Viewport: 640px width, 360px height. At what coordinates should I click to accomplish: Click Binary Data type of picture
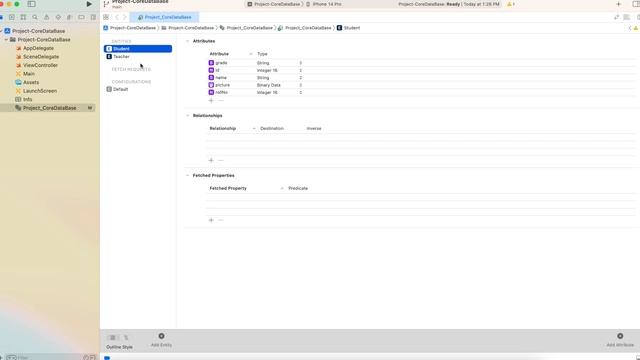click(x=269, y=85)
